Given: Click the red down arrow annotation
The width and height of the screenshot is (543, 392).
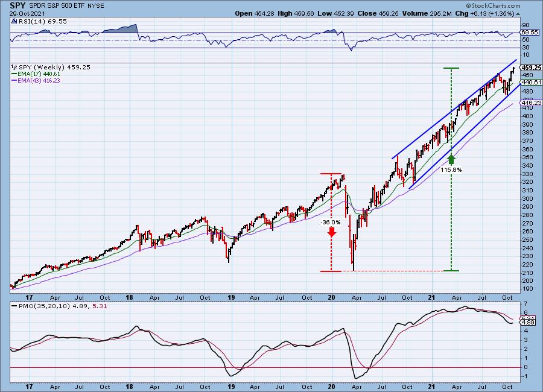Looking at the screenshot, I should 332,232.
